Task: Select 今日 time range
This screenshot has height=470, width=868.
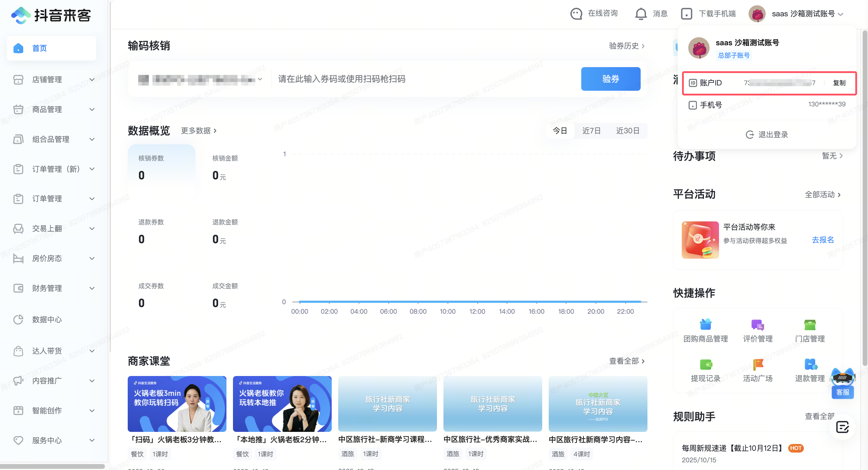Action: (x=560, y=131)
